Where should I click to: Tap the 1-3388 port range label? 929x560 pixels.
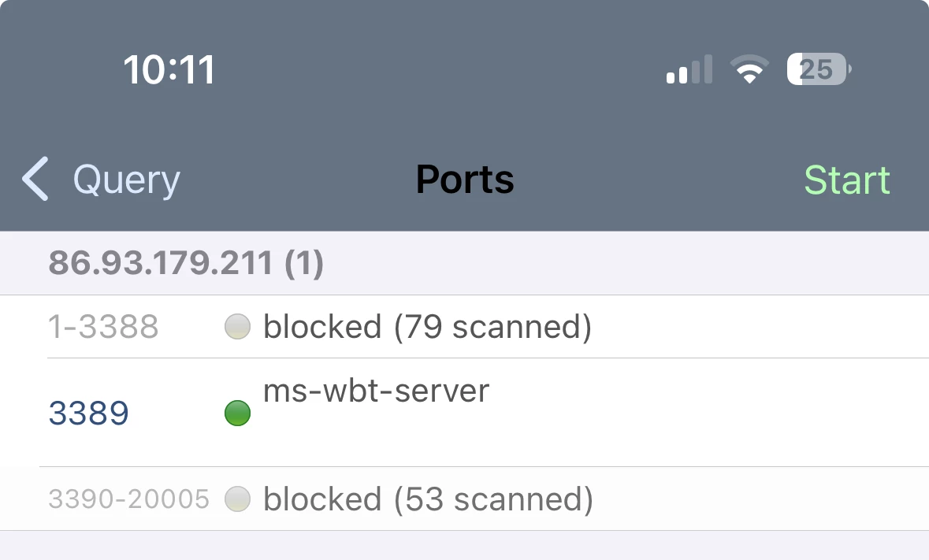click(103, 326)
